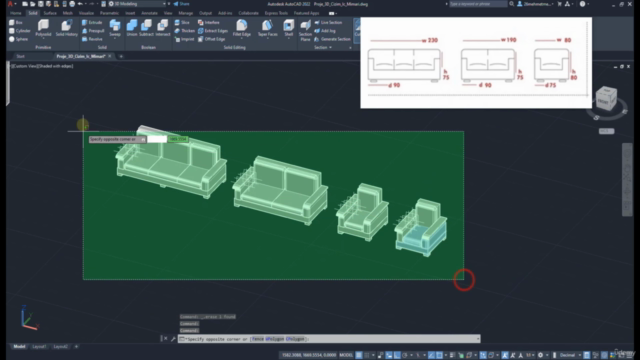Expand the Section panel dropdown
This screenshot has height=360, width=640.
point(323,47)
